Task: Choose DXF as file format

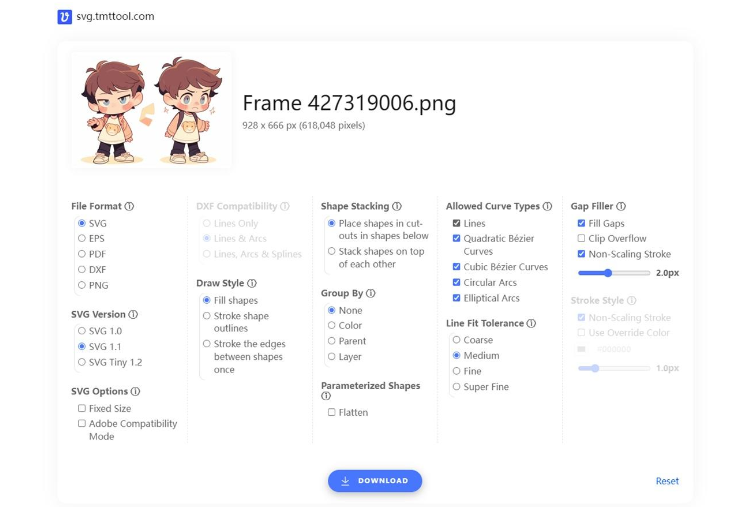Action: pos(82,270)
